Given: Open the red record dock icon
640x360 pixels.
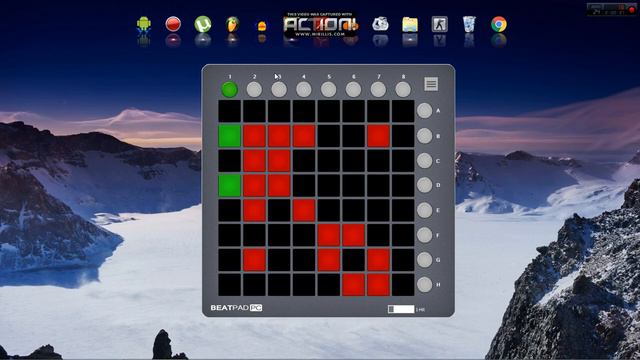Looking at the screenshot, I should pos(173,24).
